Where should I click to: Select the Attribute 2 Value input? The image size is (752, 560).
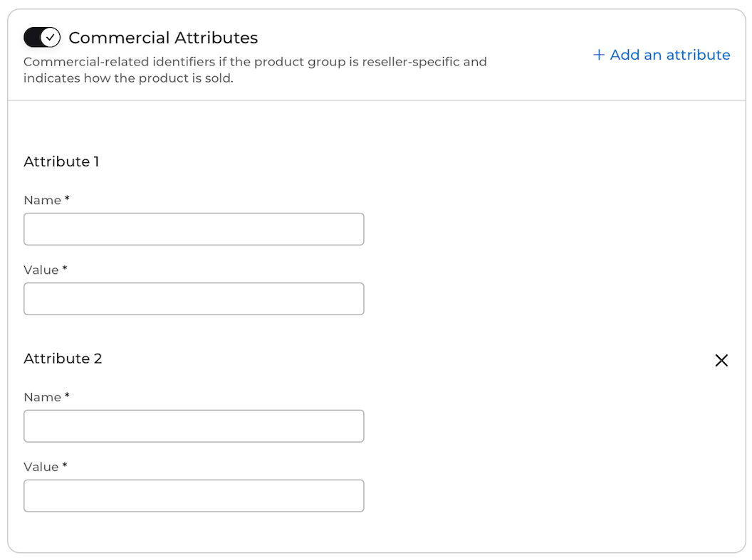coord(194,496)
